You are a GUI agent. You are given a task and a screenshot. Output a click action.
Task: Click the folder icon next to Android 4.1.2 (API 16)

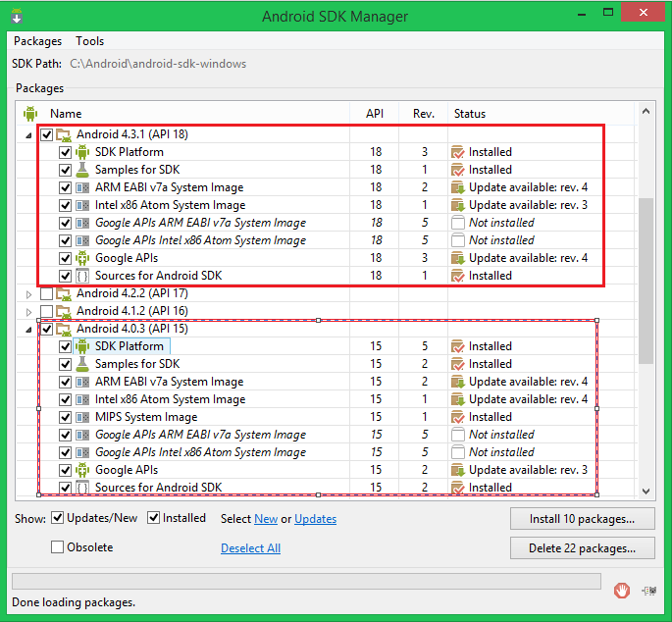click(x=64, y=311)
